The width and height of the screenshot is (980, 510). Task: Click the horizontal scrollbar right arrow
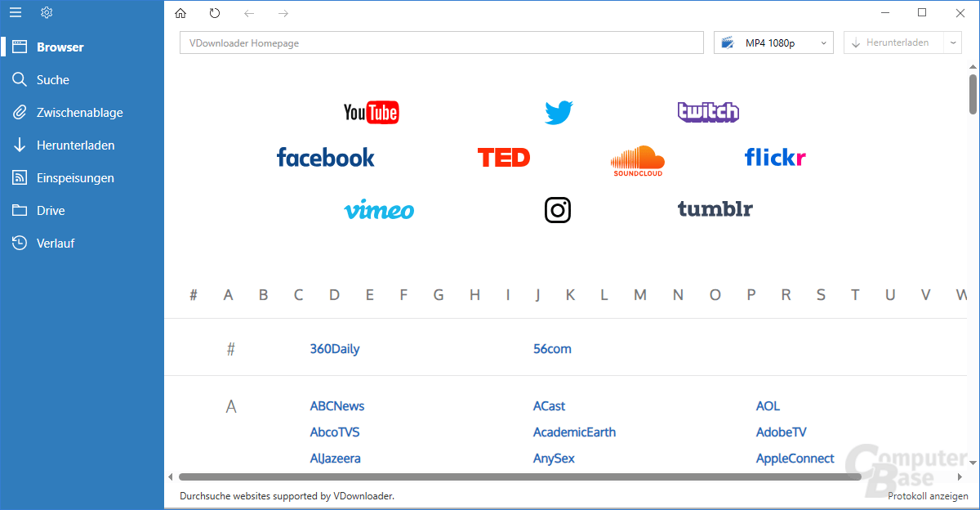click(x=960, y=476)
